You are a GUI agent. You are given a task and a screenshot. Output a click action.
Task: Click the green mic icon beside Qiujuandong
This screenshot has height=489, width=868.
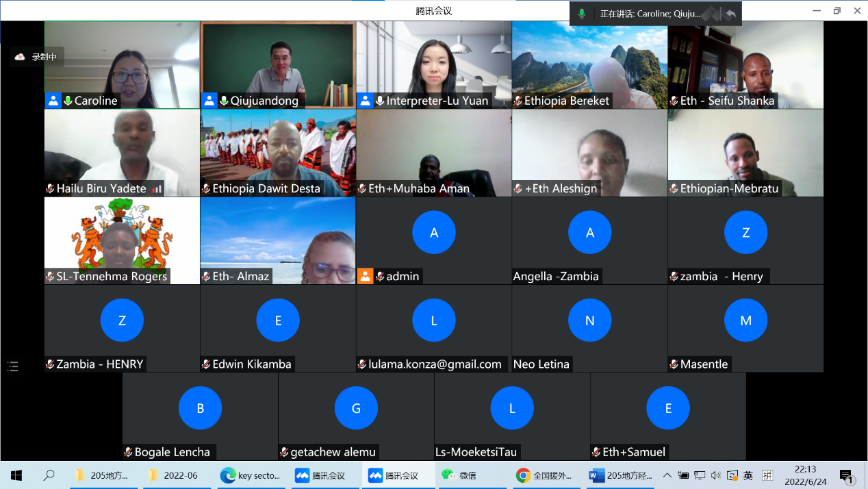pyautogui.click(x=224, y=101)
